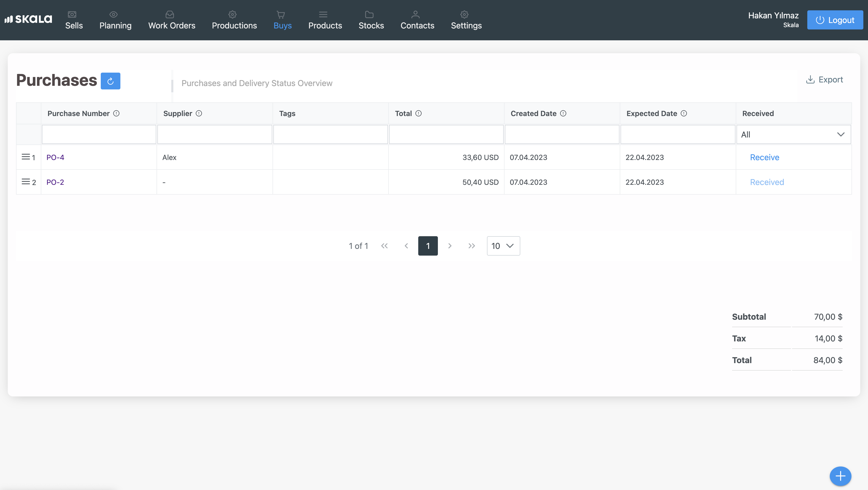Open the Sells section via its icon
868x490 pixels.
(72, 14)
